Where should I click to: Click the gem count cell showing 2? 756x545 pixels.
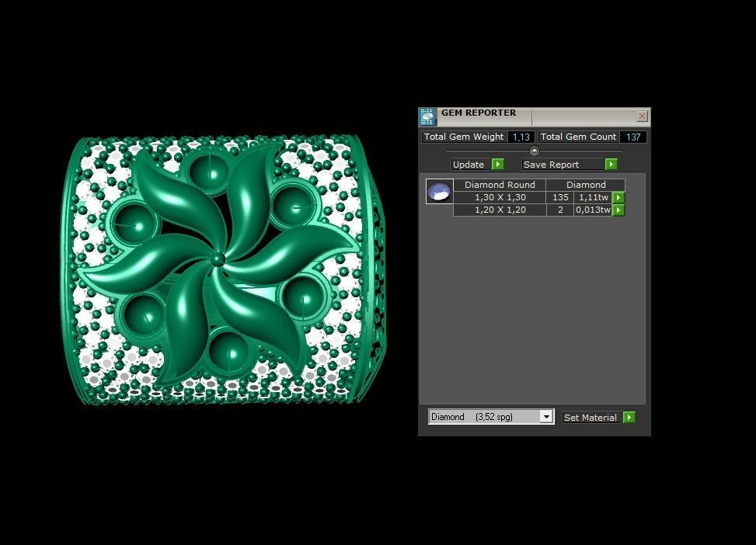(560, 210)
